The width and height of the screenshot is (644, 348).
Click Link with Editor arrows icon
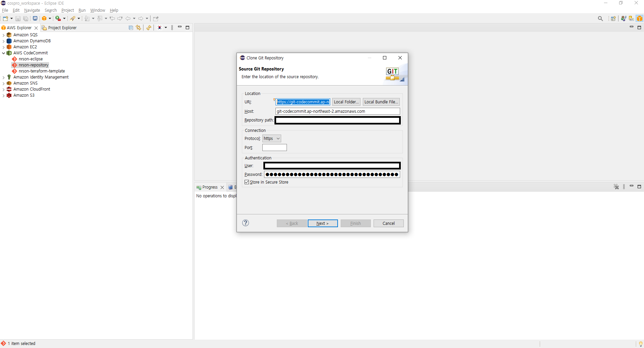coord(138,28)
